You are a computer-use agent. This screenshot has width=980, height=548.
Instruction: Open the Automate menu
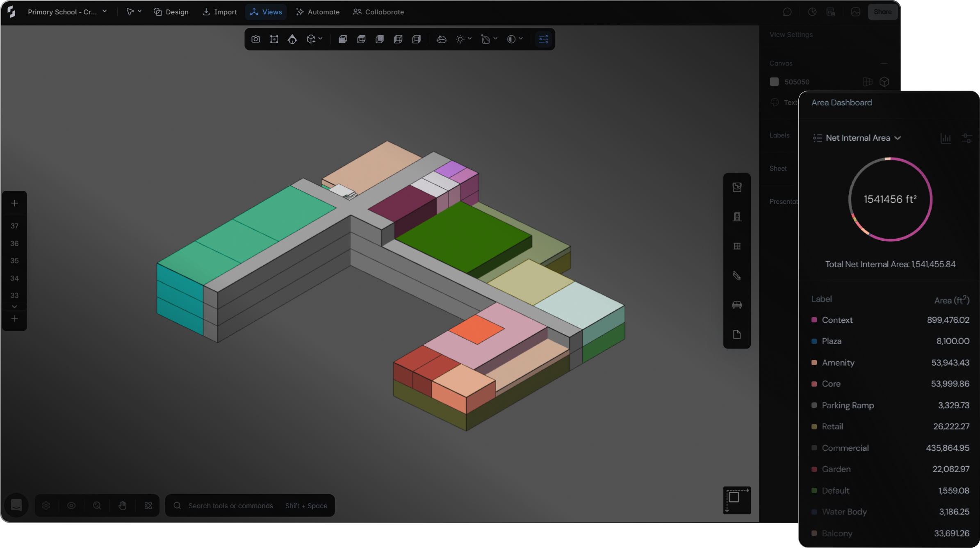pos(317,12)
